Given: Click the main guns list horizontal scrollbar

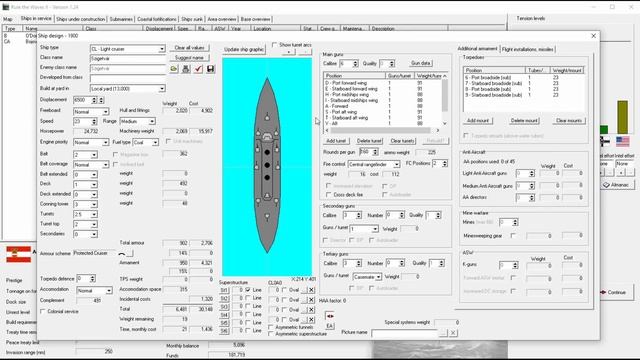Looking at the screenshot, I should point(380,131).
